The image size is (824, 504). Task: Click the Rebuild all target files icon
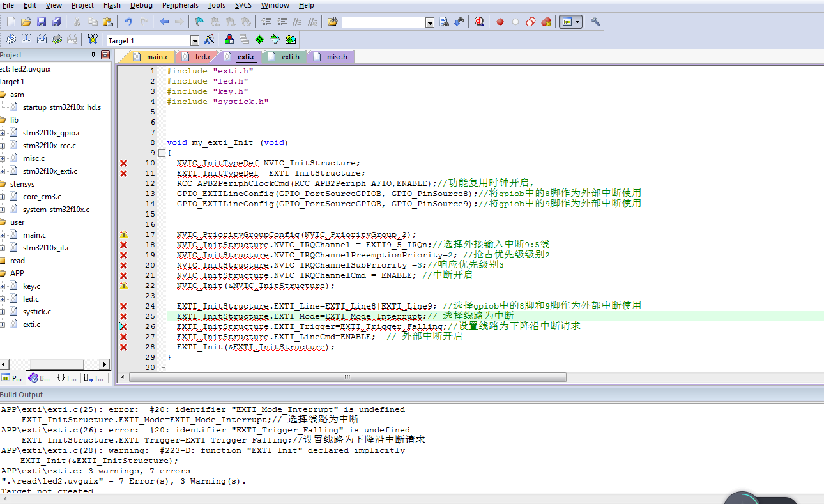click(42, 40)
